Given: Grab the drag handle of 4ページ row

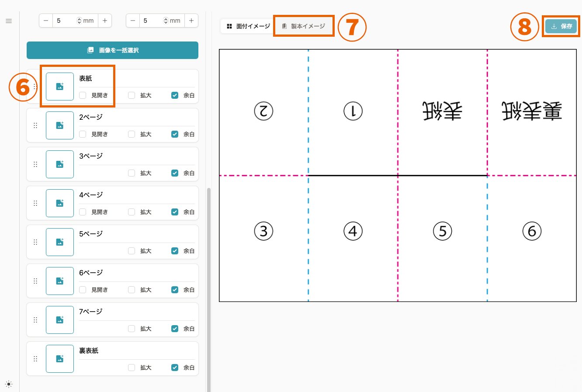Looking at the screenshot, I should coord(35,203).
